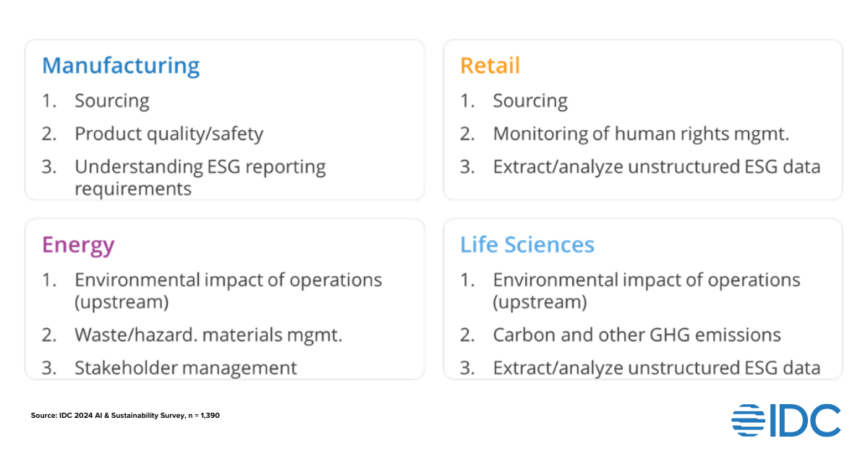Click the Energy section title
868x454 pixels.
pyautogui.click(x=78, y=245)
